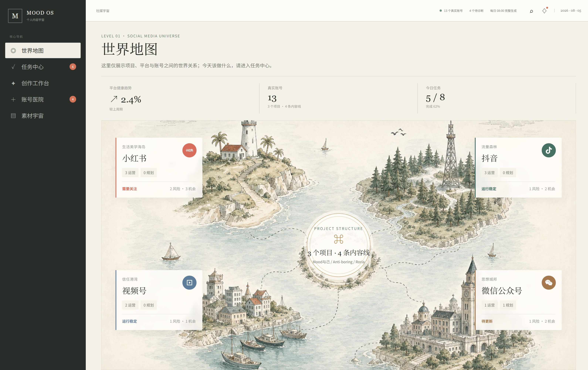
Task: Open 创作工作台 from the sidebar
Action: click(43, 83)
